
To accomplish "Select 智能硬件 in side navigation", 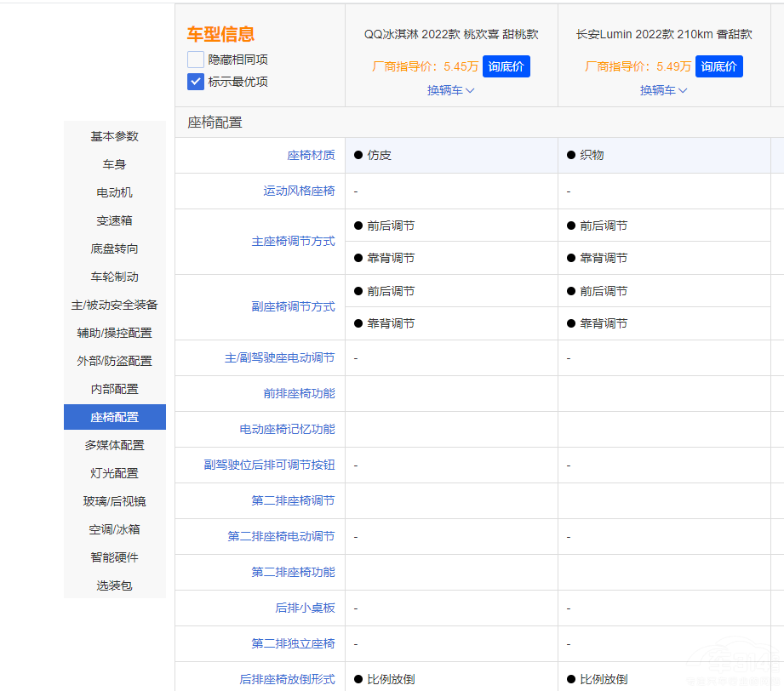I will tap(114, 557).
